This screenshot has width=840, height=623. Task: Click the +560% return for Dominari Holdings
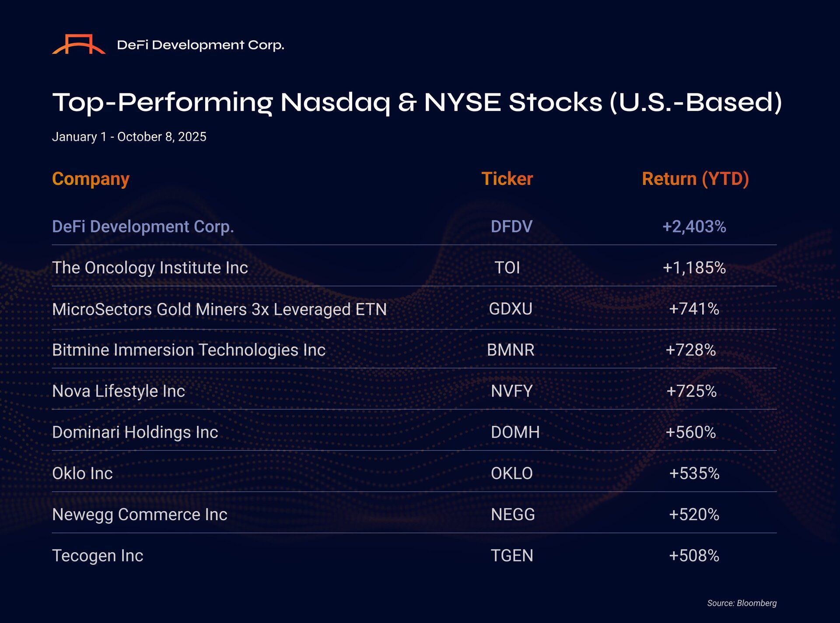(690, 432)
